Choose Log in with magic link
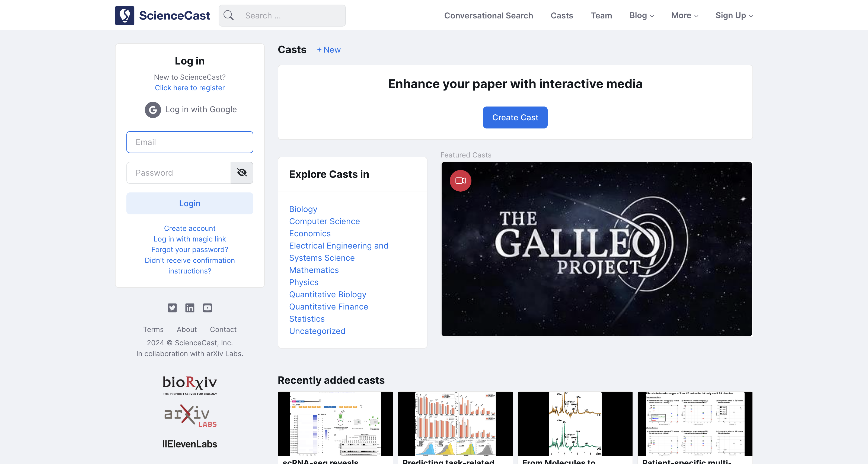The width and height of the screenshot is (868, 464). [x=190, y=239]
